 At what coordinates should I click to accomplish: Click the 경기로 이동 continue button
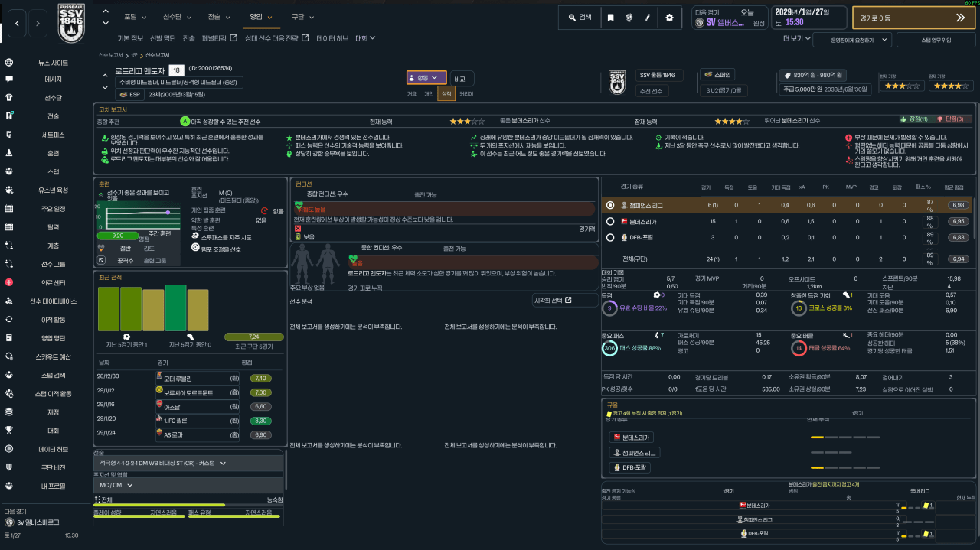(913, 18)
